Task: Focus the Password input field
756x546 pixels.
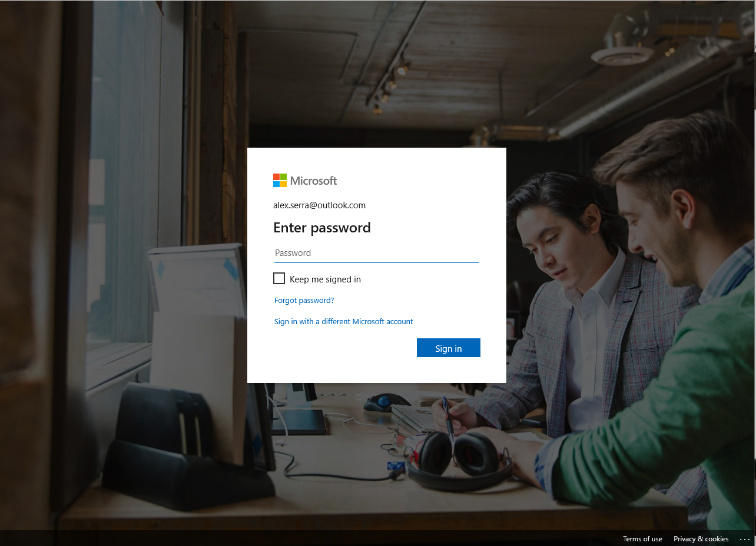Action: (376, 253)
